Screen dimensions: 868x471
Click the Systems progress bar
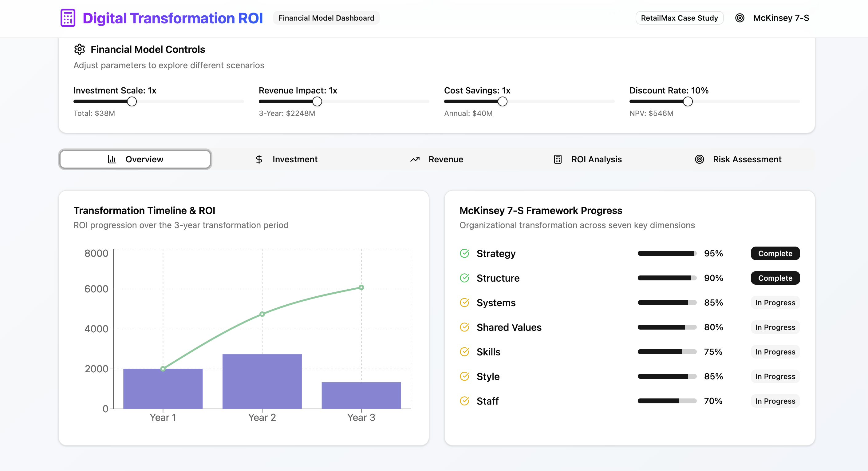pos(667,303)
